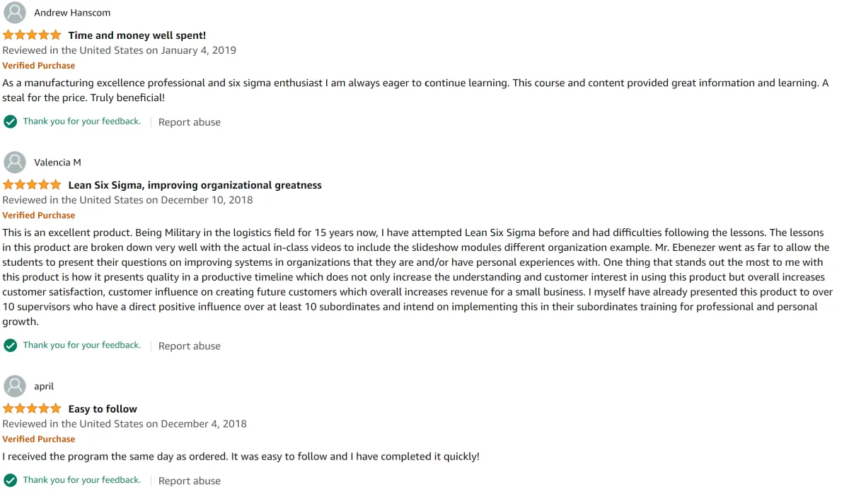The image size is (849, 504).
Task: Report abuse on april's review
Action: [x=190, y=481]
